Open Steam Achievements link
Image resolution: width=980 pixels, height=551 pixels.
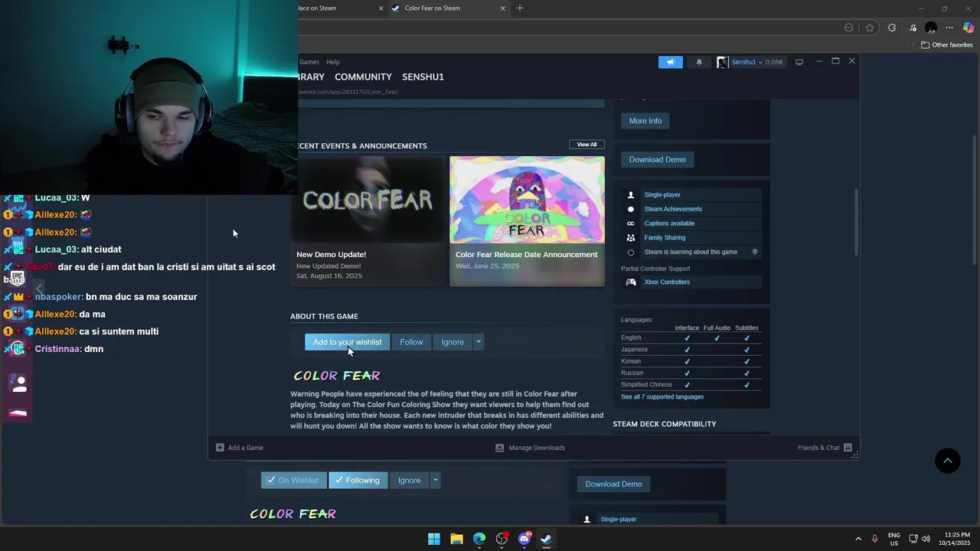click(673, 209)
